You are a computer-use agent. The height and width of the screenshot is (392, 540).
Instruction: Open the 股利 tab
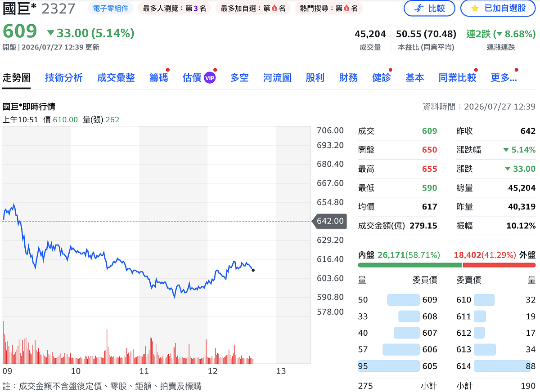click(315, 77)
